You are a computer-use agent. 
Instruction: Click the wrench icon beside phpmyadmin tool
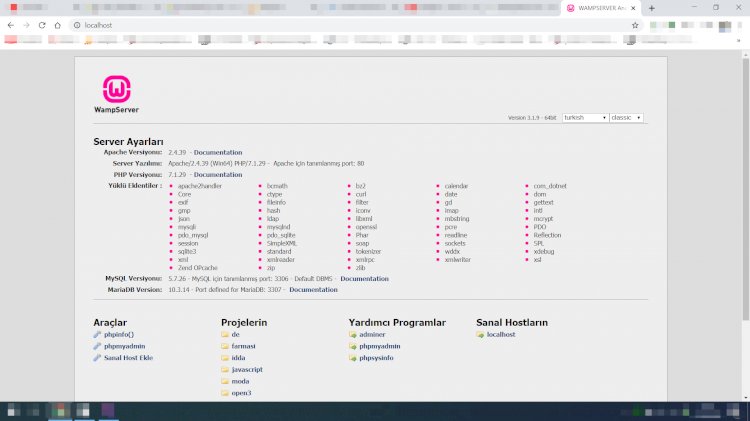pyautogui.click(x=97, y=346)
